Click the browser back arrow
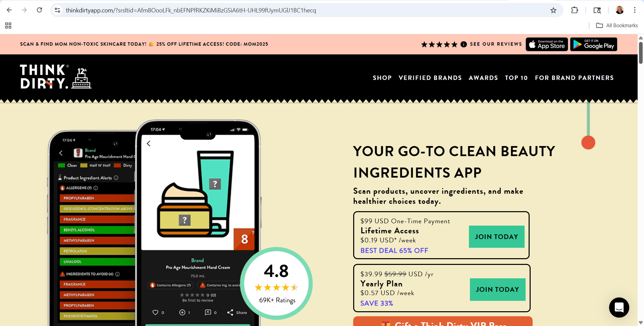The height and width of the screenshot is (326, 644). pyautogui.click(x=9, y=10)
